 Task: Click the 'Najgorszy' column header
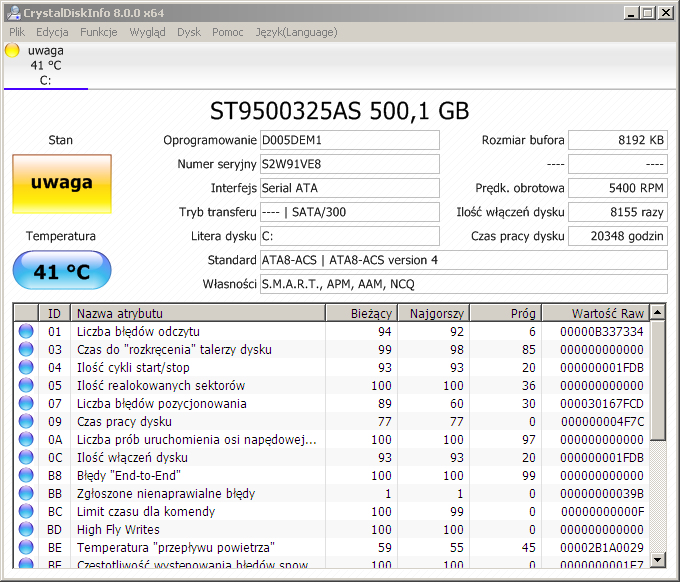433,313
